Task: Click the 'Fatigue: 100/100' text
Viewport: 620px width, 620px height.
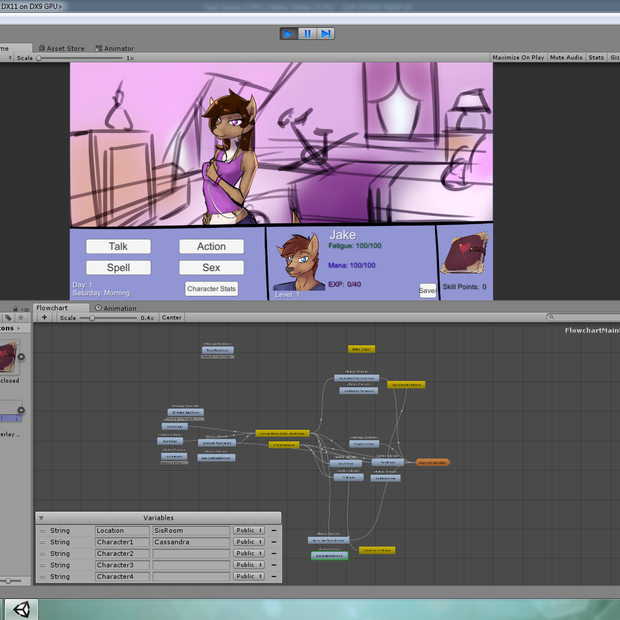Action: [x=355, y=246]
